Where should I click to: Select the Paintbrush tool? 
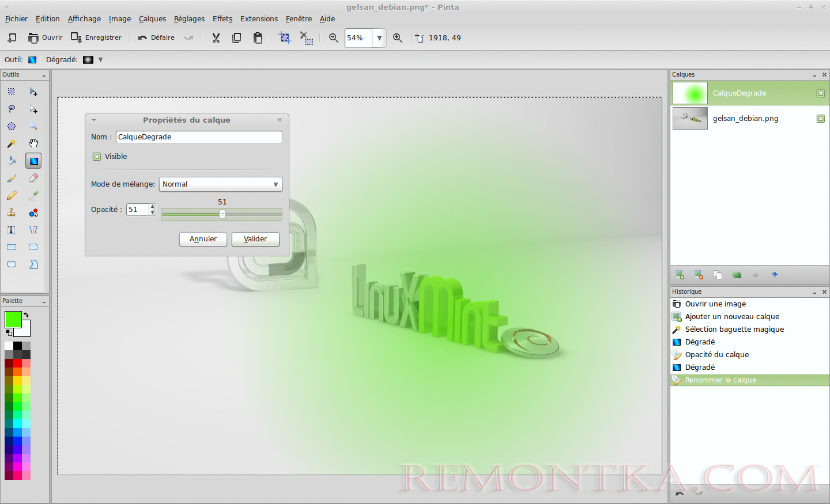click(12, 178)
